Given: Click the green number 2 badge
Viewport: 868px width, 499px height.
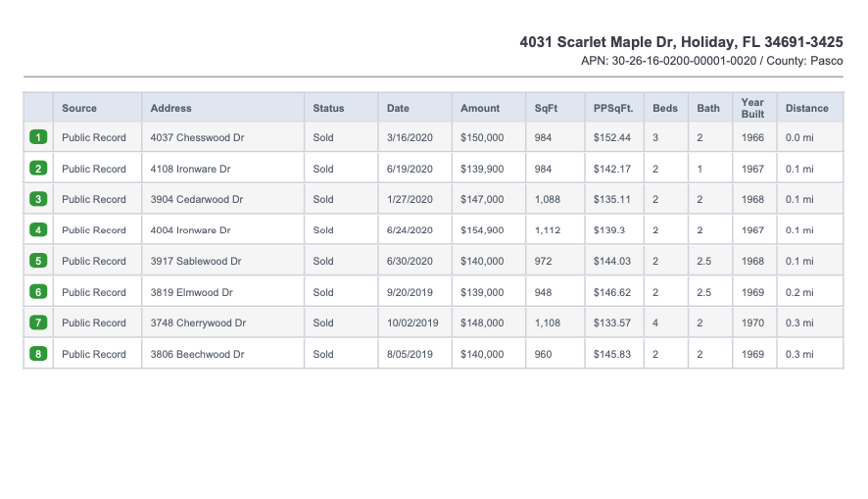Looking at the screenshot, I should (x=38, y=169).
